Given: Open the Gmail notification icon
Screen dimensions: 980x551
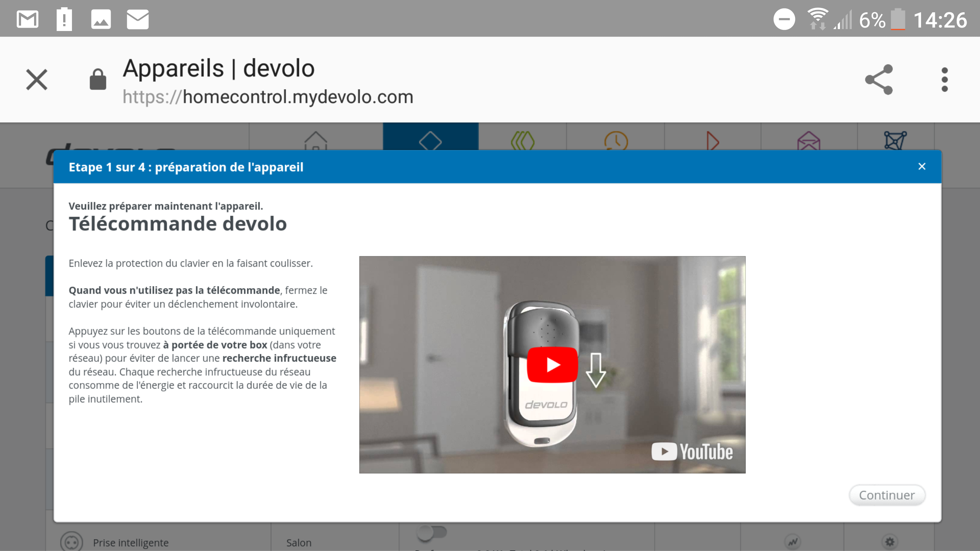Looking at the screenshot, I should coord(28,19).
